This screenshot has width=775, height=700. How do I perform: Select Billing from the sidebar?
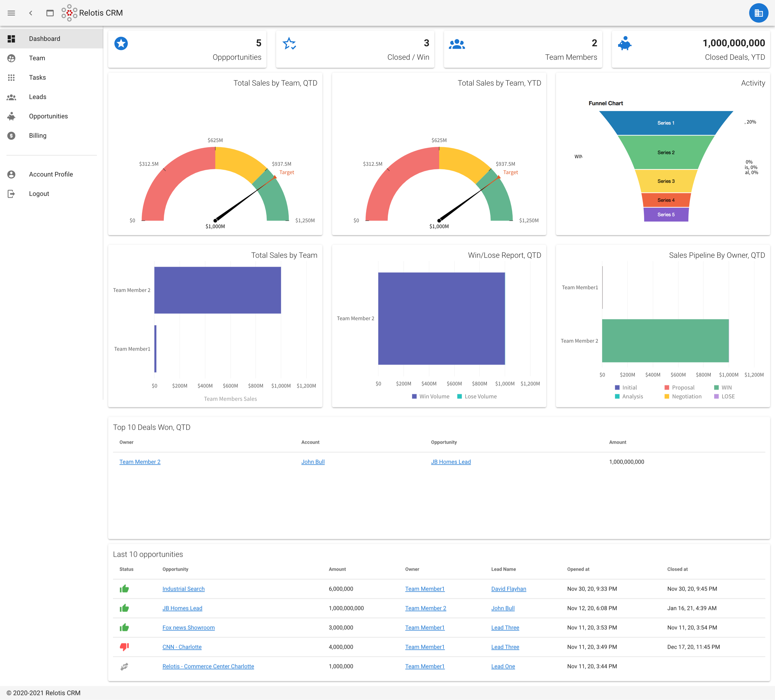(x=38, y=136)
